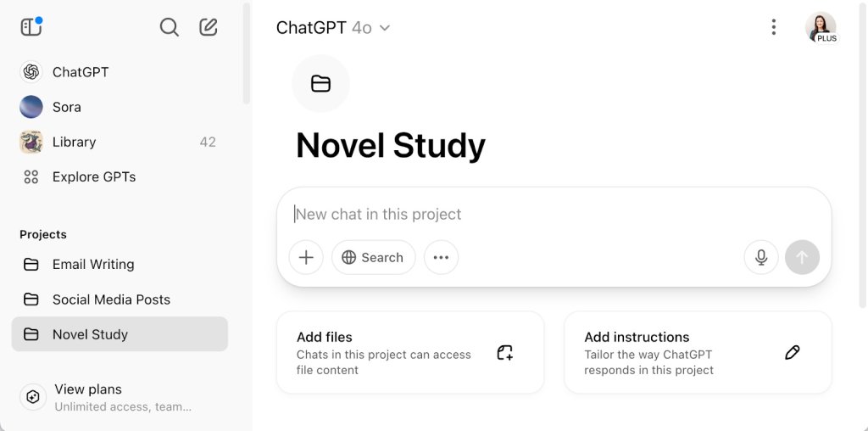Viewport: 868px width, 431px height.
Task: Go to Sora in the sidebar
Action: click(66, 107)
